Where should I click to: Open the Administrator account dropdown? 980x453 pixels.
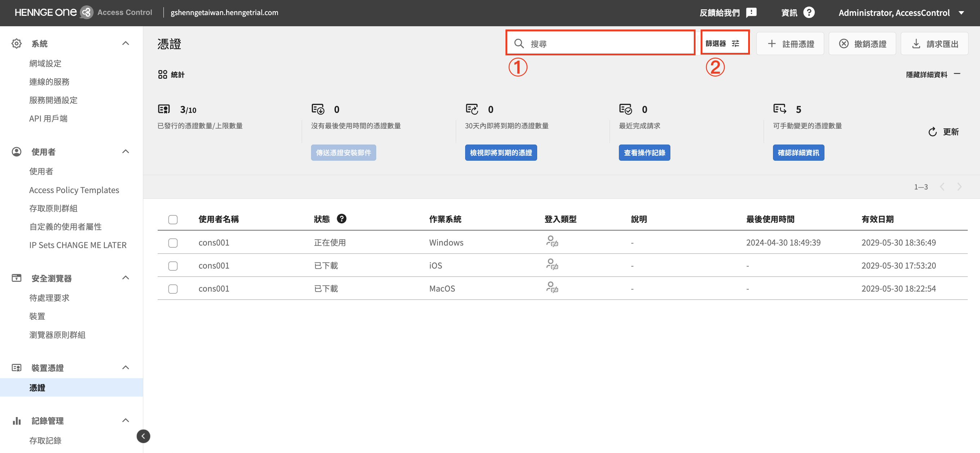pos(961,13)
